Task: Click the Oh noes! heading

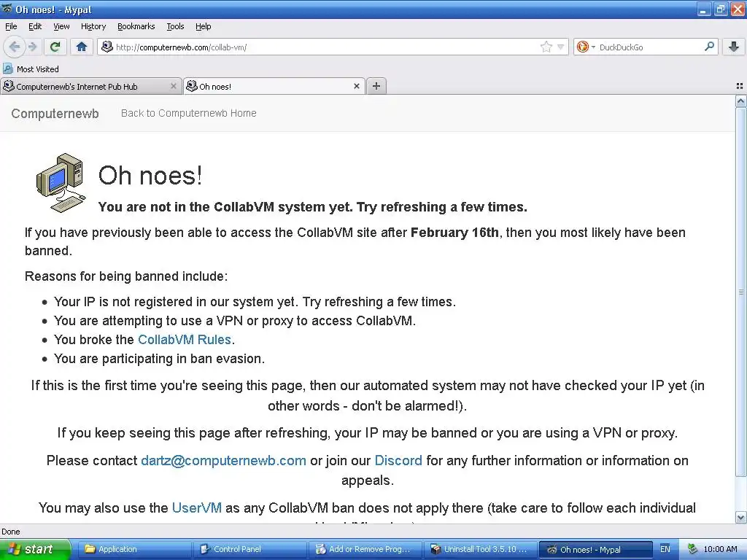Action: point(150,175)
